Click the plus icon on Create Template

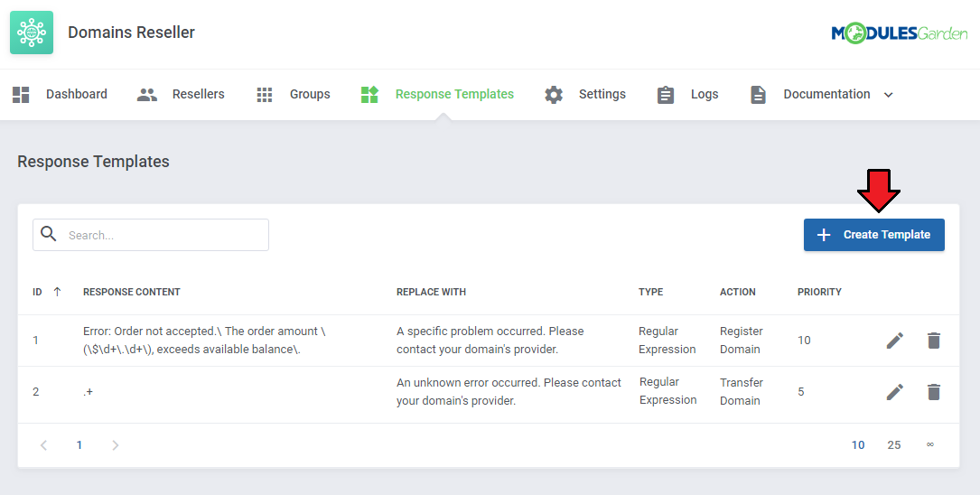[x=824, y=235]
